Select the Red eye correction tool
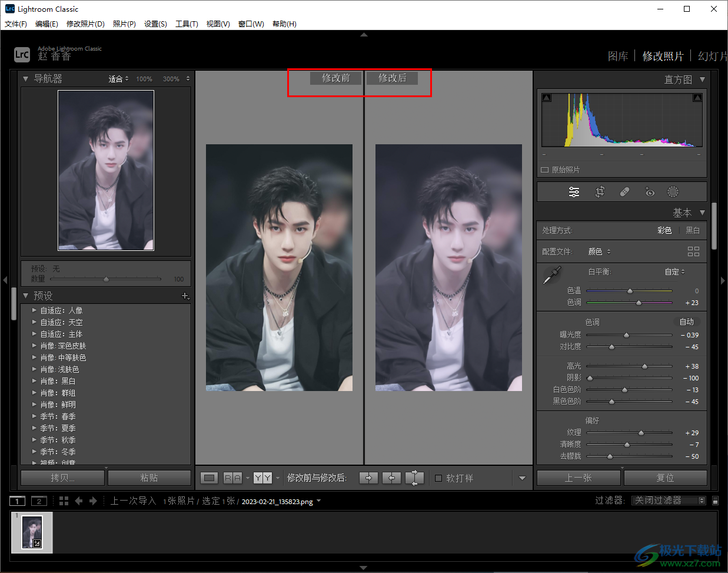This screenshot has width=728, height=573. [649, 192]
